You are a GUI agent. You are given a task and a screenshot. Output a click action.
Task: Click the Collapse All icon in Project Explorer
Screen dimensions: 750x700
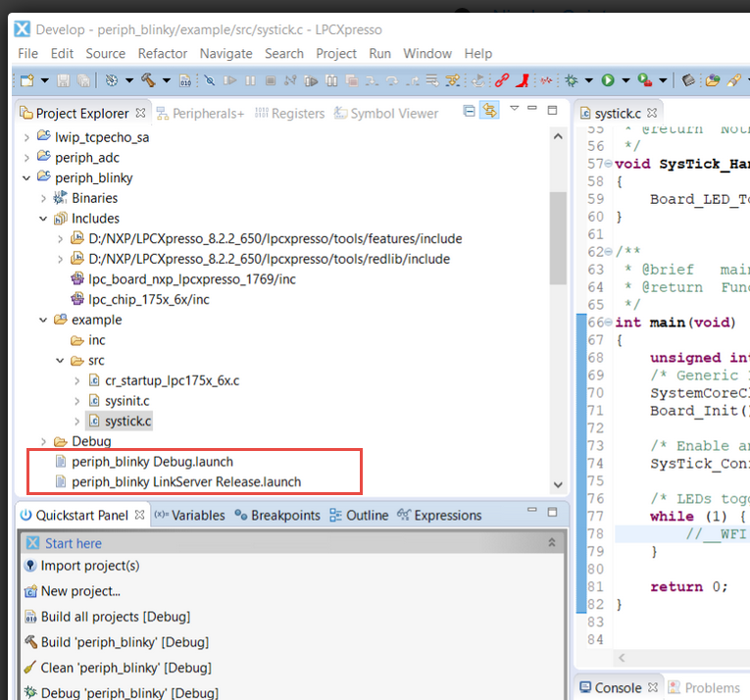click(470, 111)
